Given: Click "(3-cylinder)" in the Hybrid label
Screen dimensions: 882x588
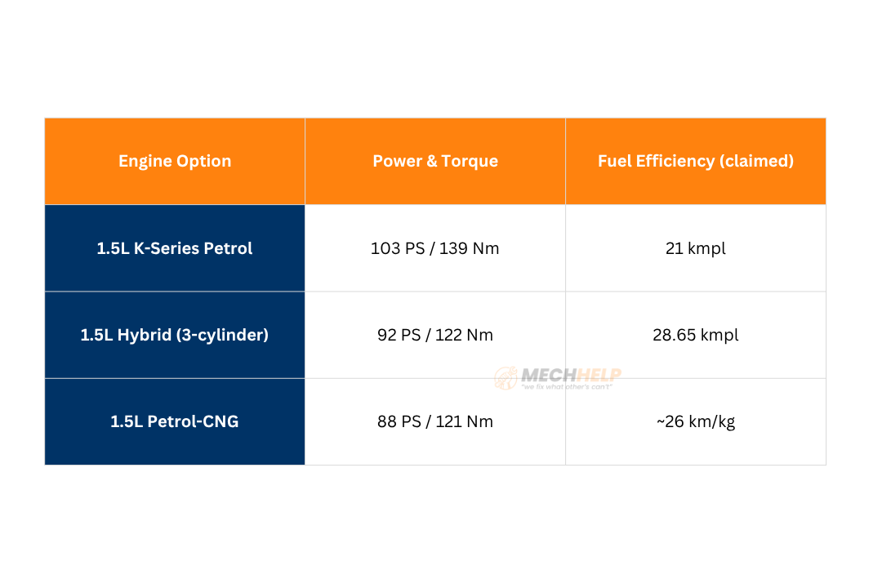Looking at the screenshot, I should tap(222, 335).
